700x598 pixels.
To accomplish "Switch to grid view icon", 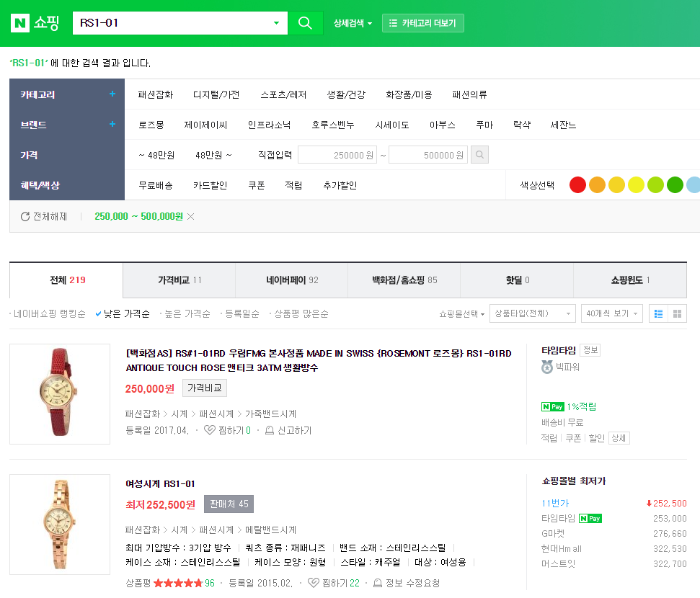I will tap(677, 313).
